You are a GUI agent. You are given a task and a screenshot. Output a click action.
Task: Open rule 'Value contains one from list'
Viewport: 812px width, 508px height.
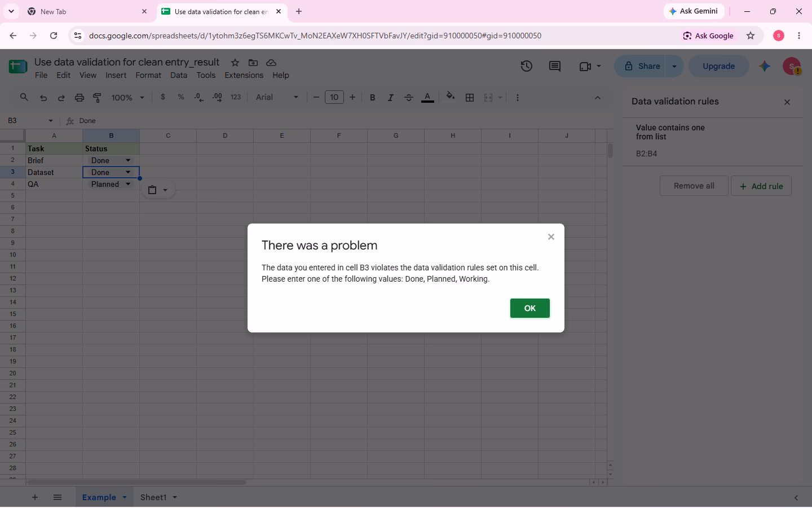click(x=713, y=141)
